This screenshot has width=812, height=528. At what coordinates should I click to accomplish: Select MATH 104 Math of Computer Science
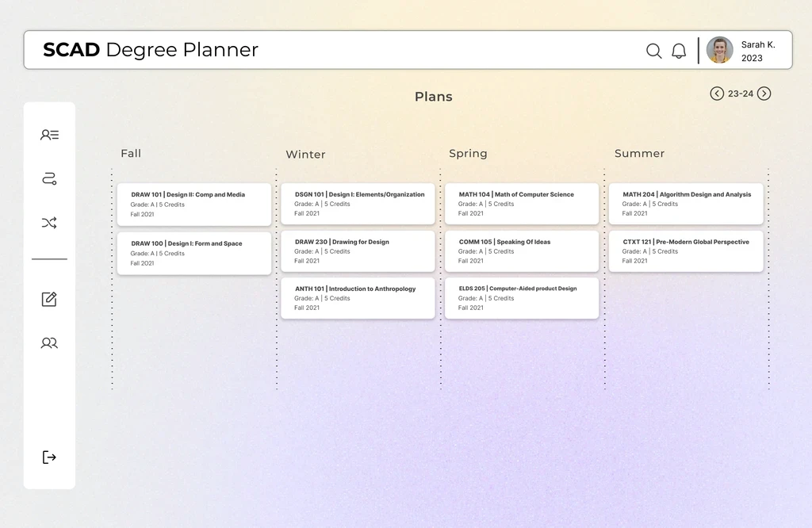[522, 204]
